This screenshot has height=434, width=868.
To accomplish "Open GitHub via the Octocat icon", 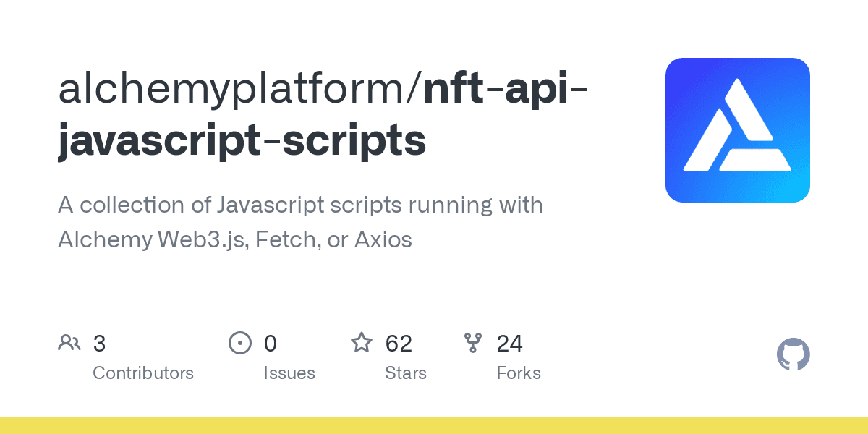I will 793,354.
